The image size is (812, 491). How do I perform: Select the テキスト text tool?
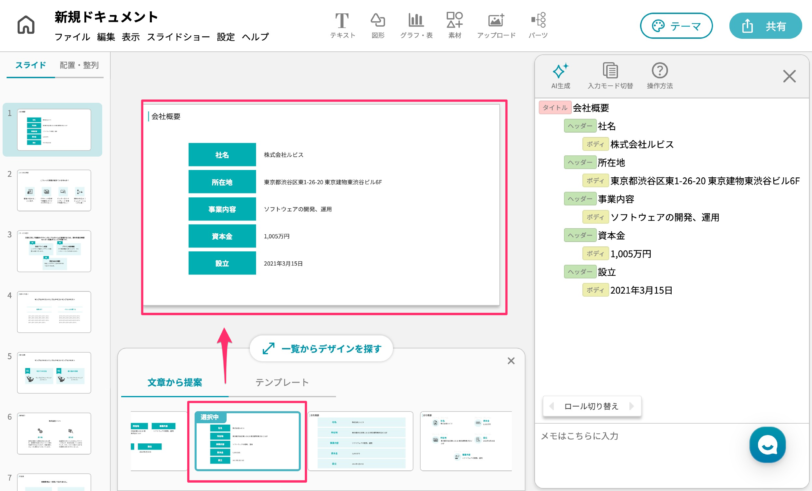coord(342,25)
